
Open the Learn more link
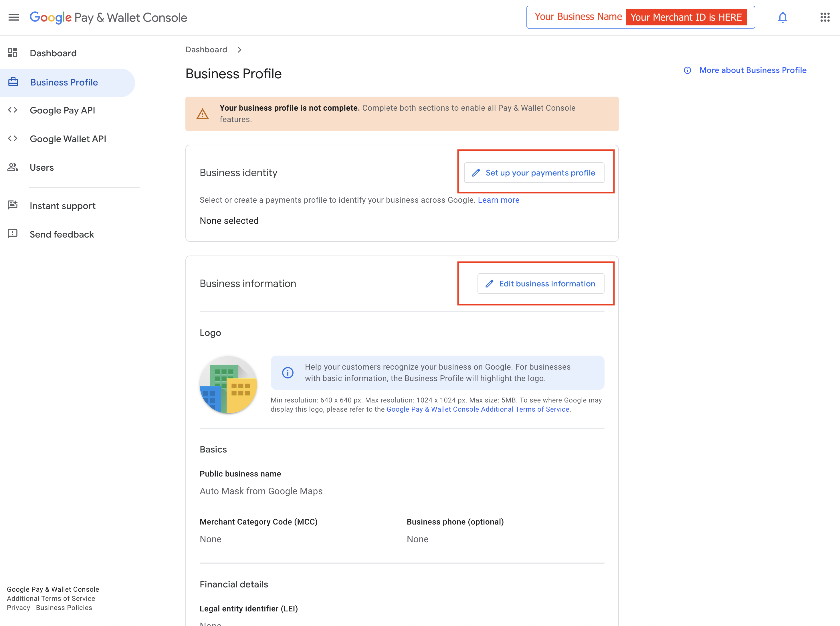(x=498, y=200)
